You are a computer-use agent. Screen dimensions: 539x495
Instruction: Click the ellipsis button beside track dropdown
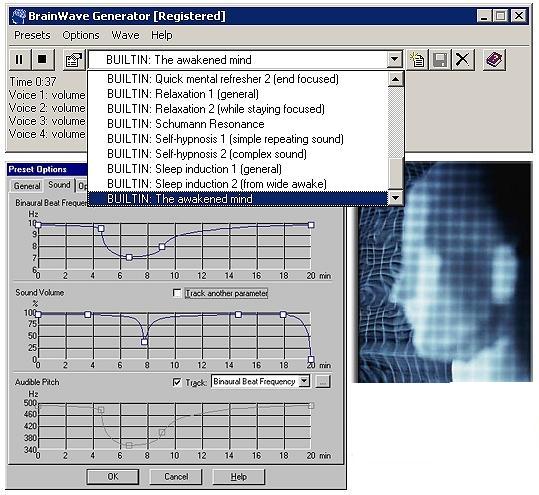322,382
